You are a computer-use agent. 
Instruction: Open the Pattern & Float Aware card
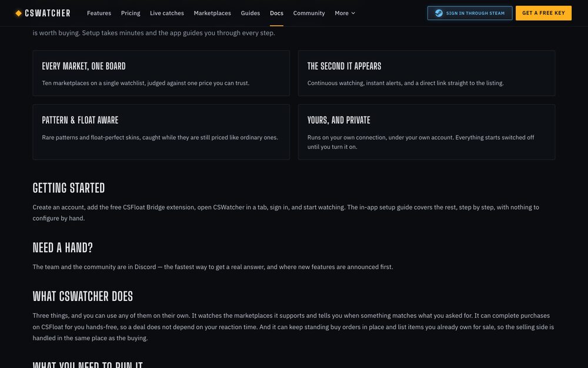[x=161, y=132]
